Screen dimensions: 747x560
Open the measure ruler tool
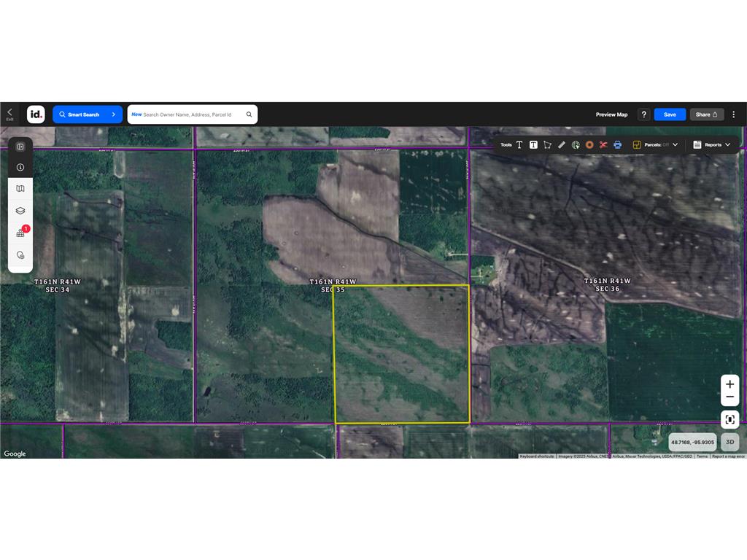562,144
